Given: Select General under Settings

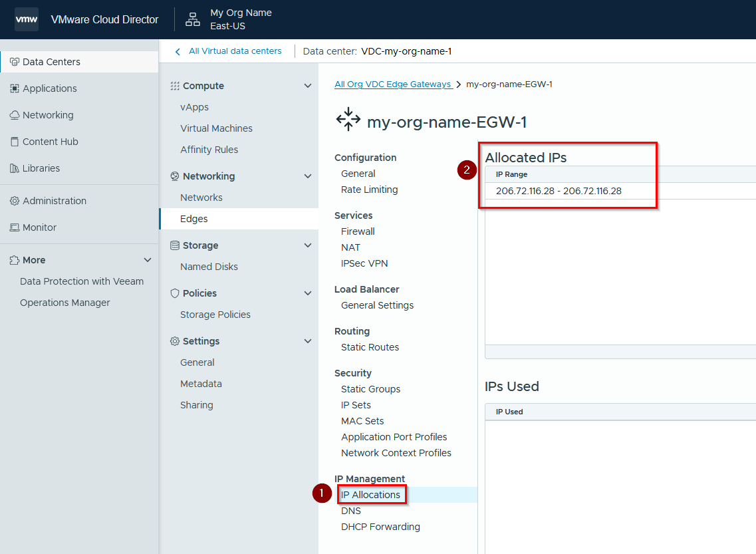Looking at the screenshot, I should click(x=197, y=362).
